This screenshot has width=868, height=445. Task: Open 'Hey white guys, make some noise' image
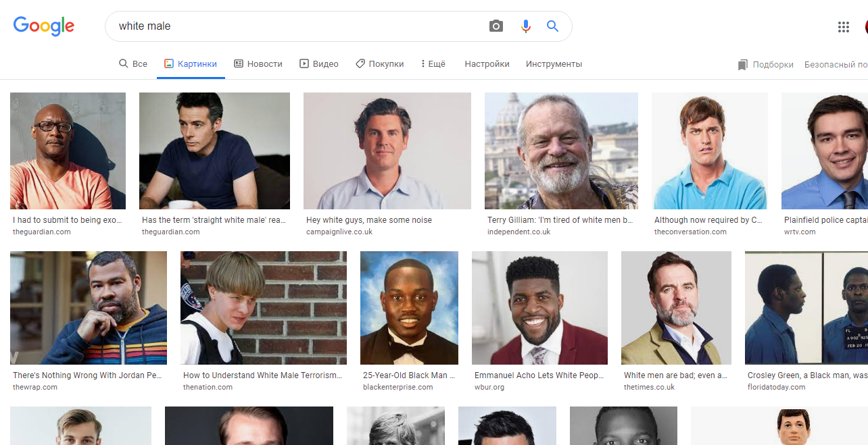(387, 151)
